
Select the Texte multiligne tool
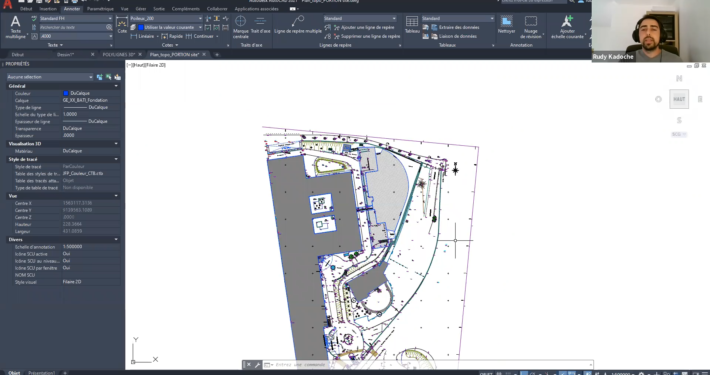15,27
